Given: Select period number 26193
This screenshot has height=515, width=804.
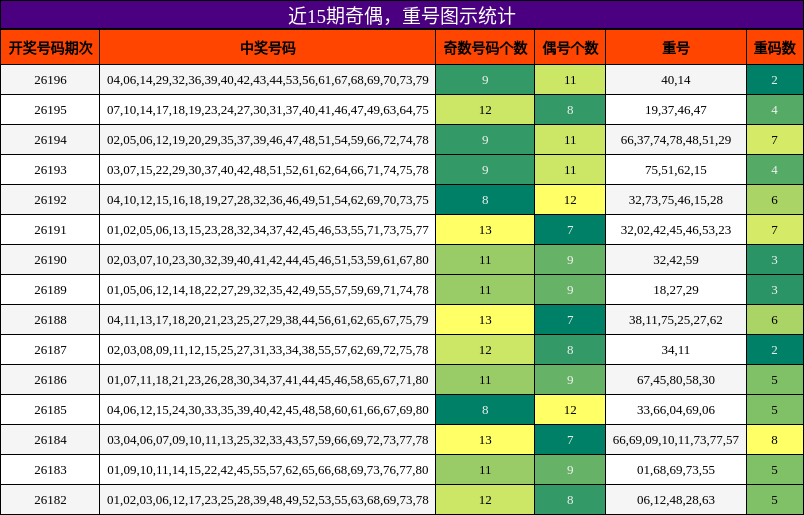Looking at the screenshot, I should pos(50,170).
